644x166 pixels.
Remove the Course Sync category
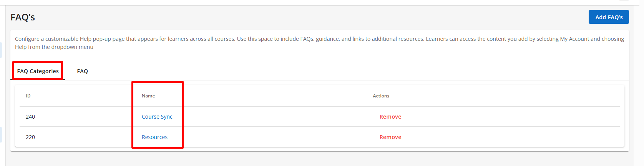pyautogui.click(x=390, y=117)
